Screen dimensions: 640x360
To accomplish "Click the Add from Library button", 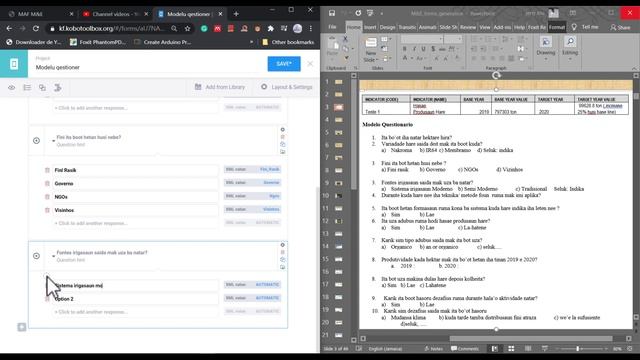I will [x=220, y=87].
